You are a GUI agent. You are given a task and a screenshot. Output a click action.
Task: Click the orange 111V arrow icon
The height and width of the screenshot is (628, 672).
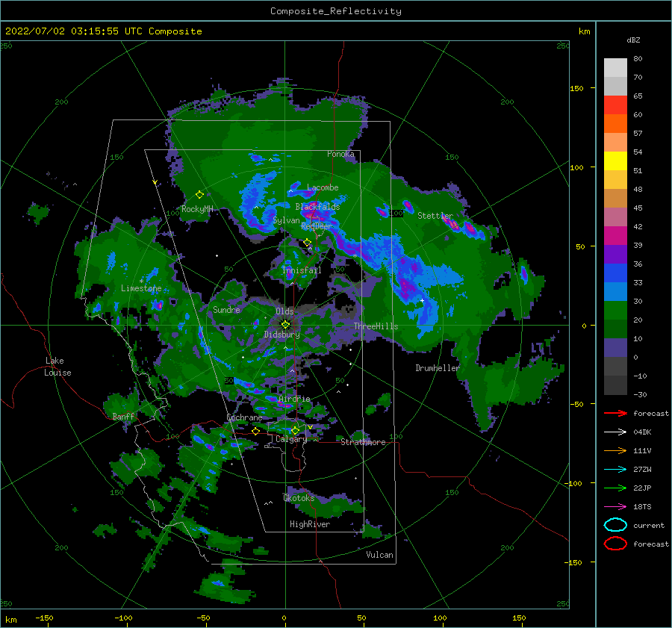[x=615, y=450]
